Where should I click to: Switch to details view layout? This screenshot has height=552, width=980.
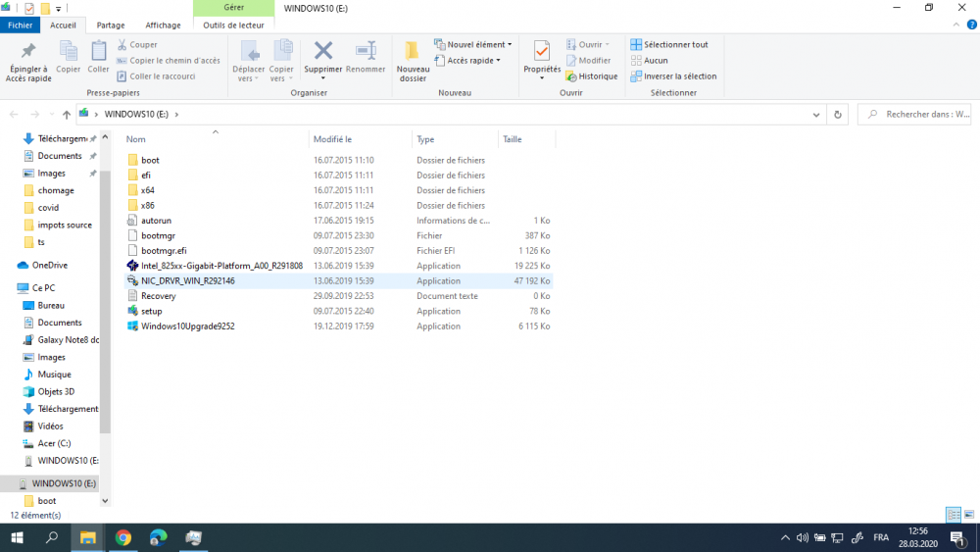coord(953,515)
